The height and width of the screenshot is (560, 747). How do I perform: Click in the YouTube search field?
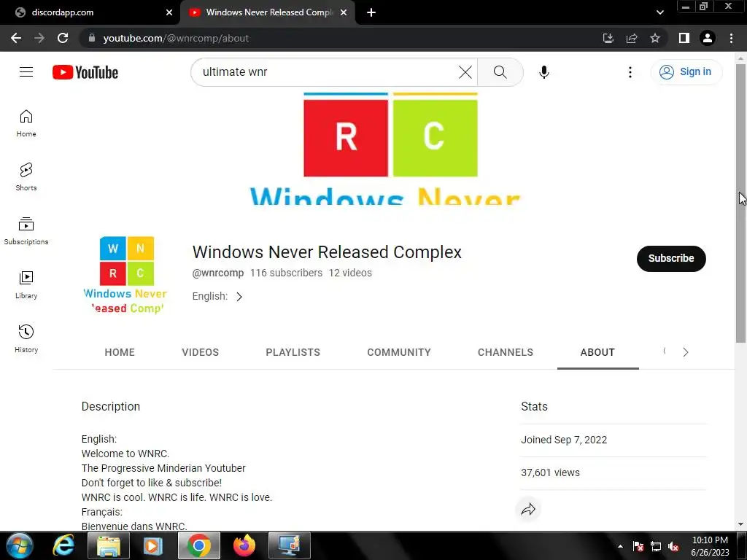329,72
